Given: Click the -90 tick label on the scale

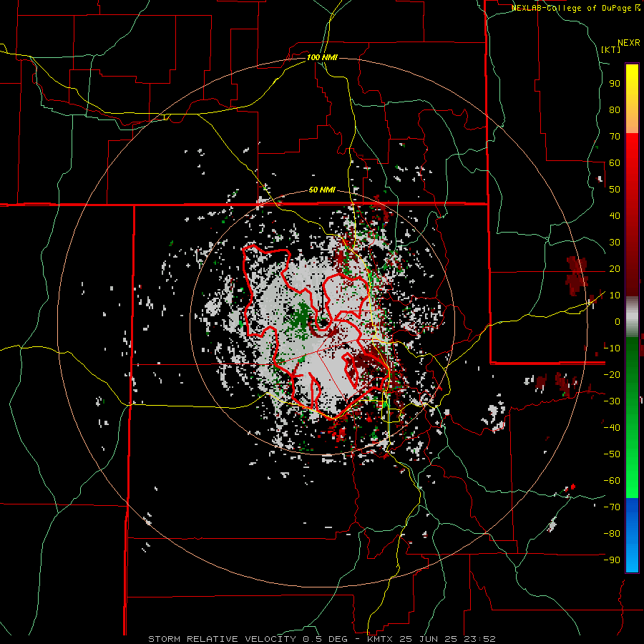Looking at the screenshot, I should [612, 560].
